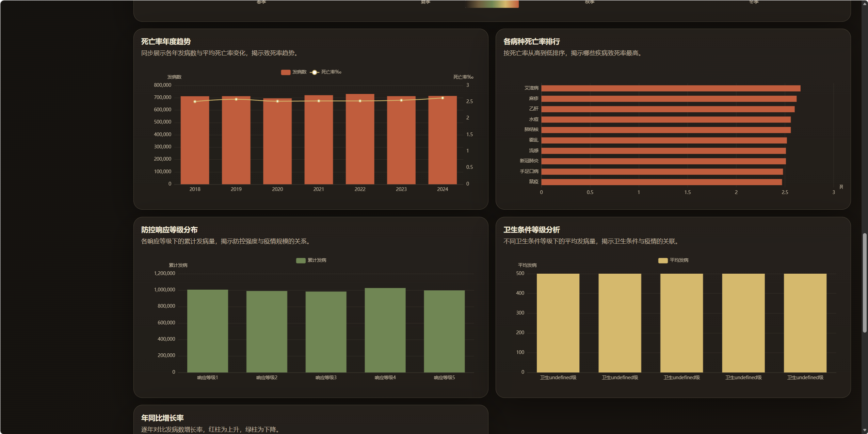This screenshot has width=868, height=434.
Task: Select the 艾滋病 bar in ranking chart
Action: click(x=671, y=89)
